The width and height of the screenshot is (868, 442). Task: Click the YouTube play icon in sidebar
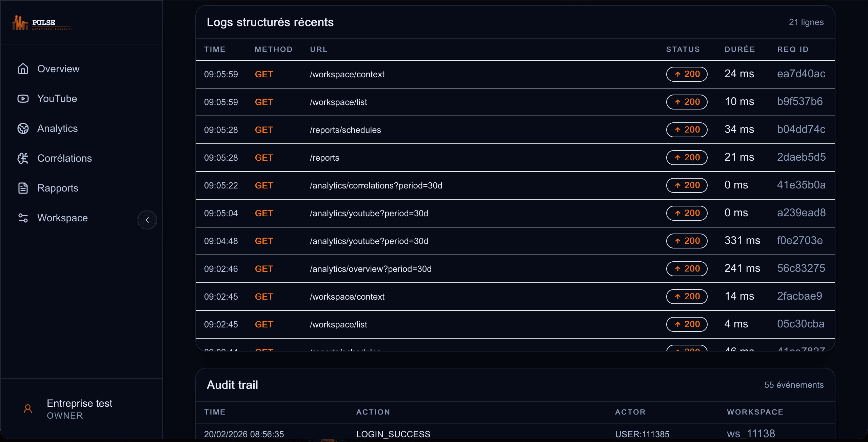(x=23, y=99)
